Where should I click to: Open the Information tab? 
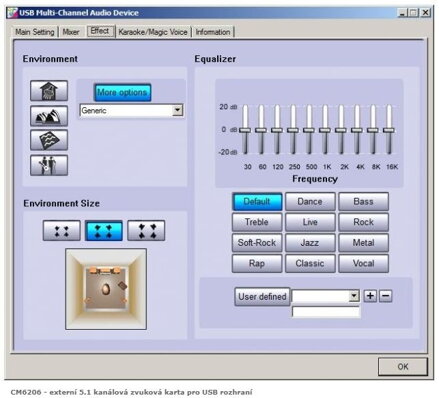[213, 32]
